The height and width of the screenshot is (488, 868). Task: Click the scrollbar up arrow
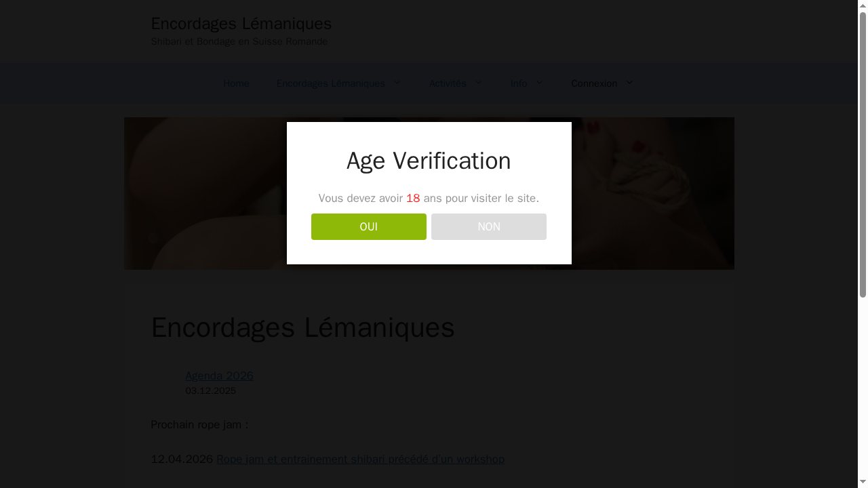point(863,5)
